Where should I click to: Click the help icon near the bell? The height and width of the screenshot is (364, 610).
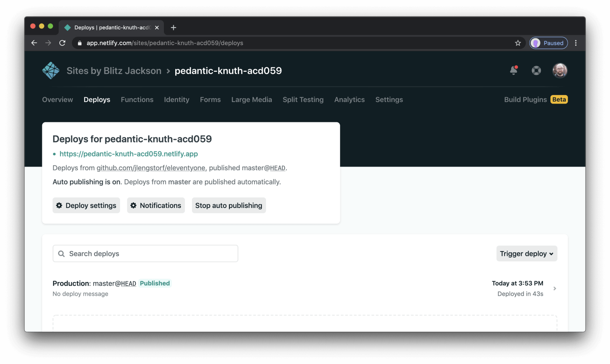click(x=536, y=70)
